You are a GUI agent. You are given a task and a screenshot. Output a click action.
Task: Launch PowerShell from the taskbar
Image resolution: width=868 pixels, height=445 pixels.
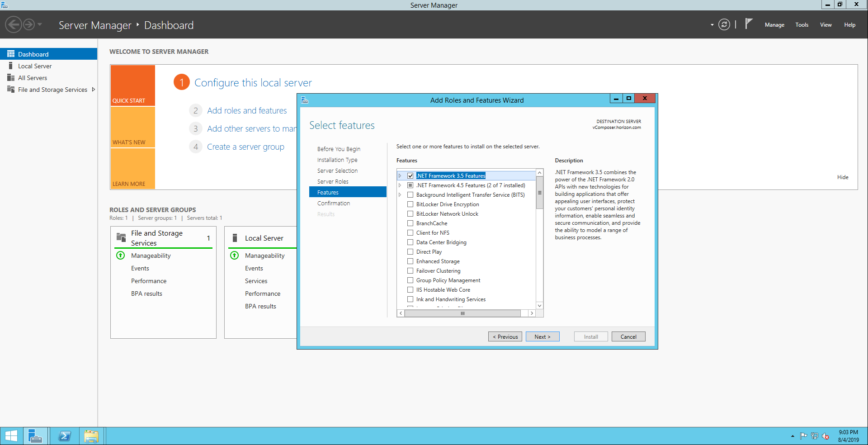click(x=65, y=436)
